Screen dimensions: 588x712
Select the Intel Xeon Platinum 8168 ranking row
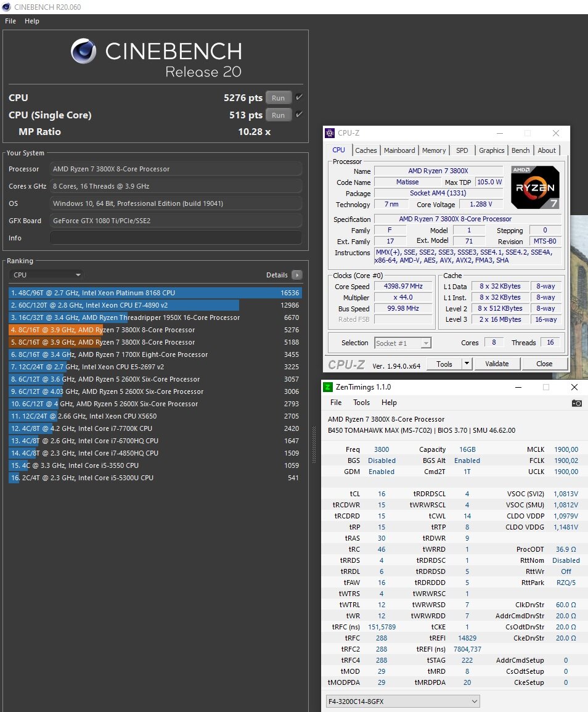click(155, 293)
